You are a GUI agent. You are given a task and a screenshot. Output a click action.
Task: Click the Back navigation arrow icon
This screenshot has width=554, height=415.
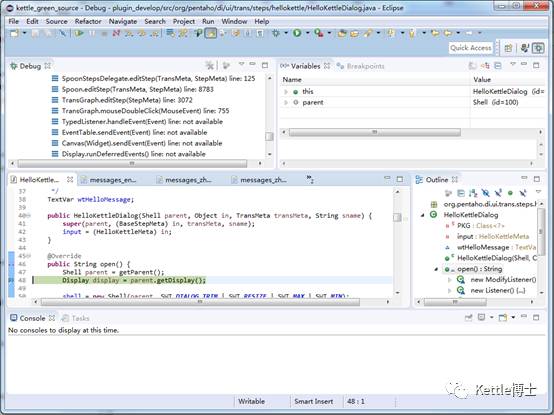point(448,33)
